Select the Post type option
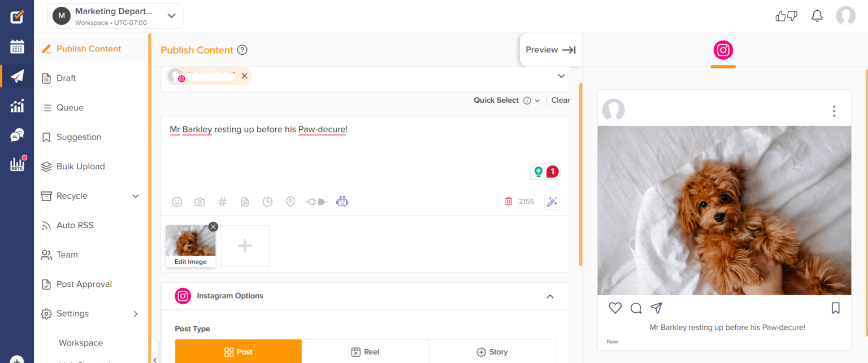The height and width of the screenshot is (363, 868). (238, 352)
